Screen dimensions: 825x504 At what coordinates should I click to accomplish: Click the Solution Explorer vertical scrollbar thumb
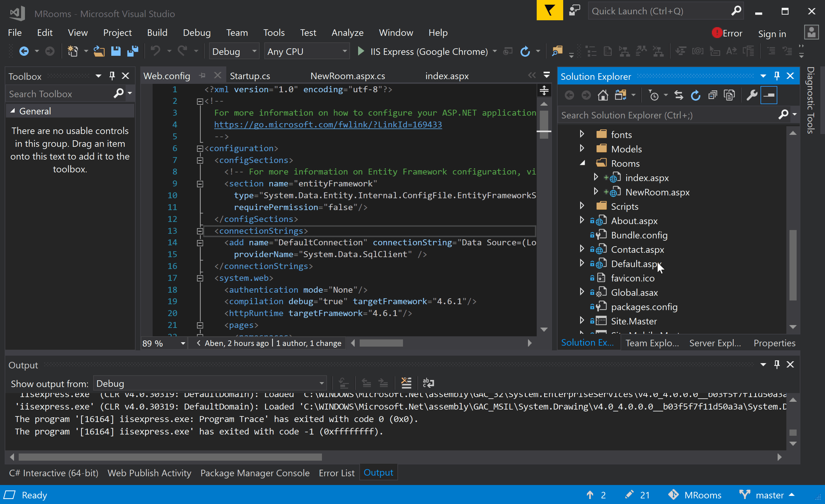793,265
